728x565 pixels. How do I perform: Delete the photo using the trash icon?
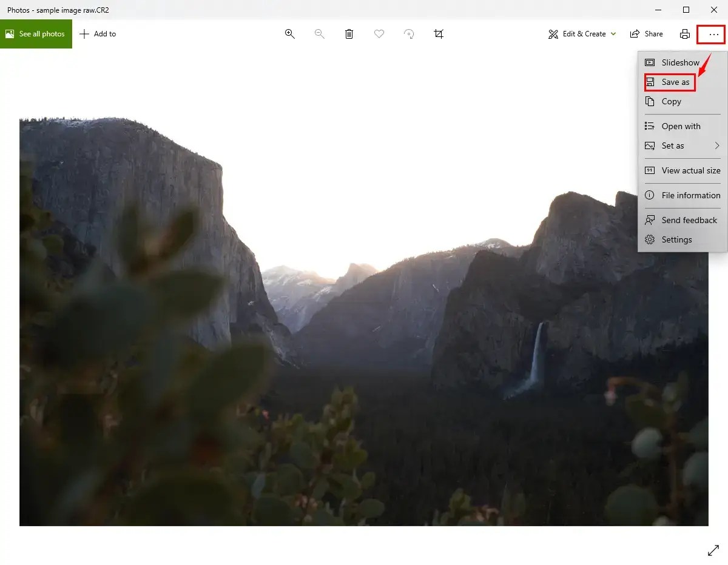[x=349, y=34]
